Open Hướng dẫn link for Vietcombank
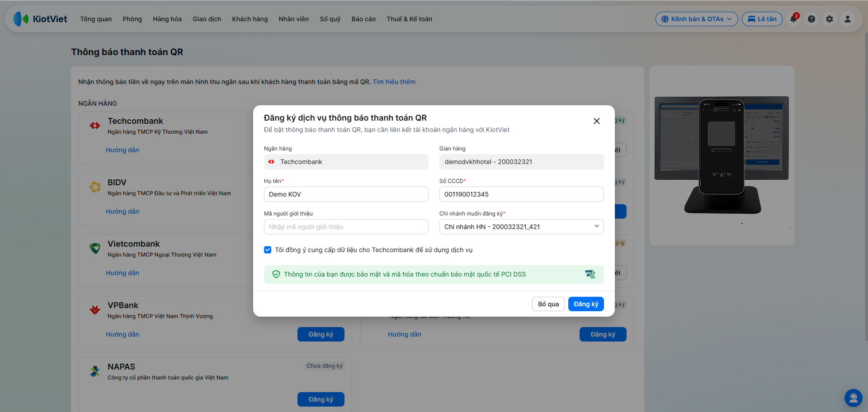Viewport: 868px width, 412px height. [123, 273]
